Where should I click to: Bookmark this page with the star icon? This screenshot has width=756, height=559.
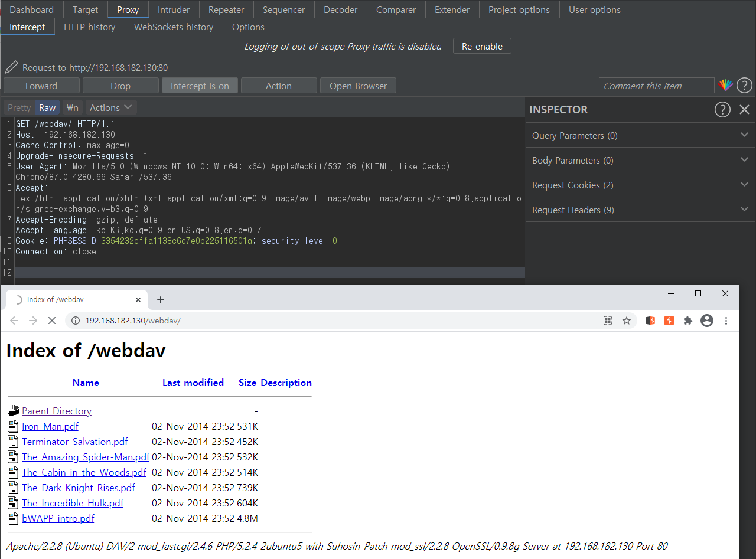627,321
